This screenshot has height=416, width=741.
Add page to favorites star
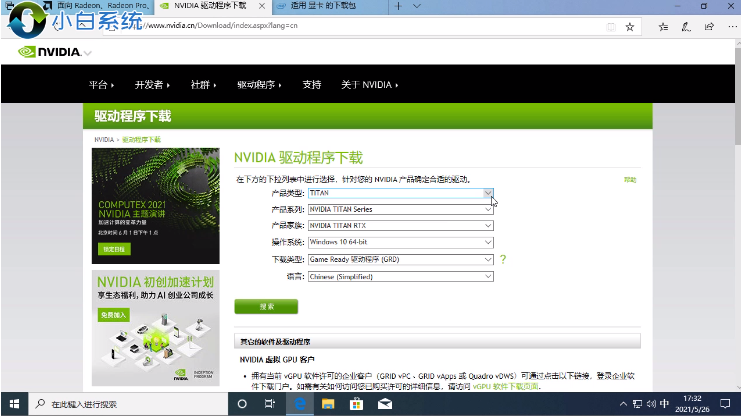click(629, 27)
